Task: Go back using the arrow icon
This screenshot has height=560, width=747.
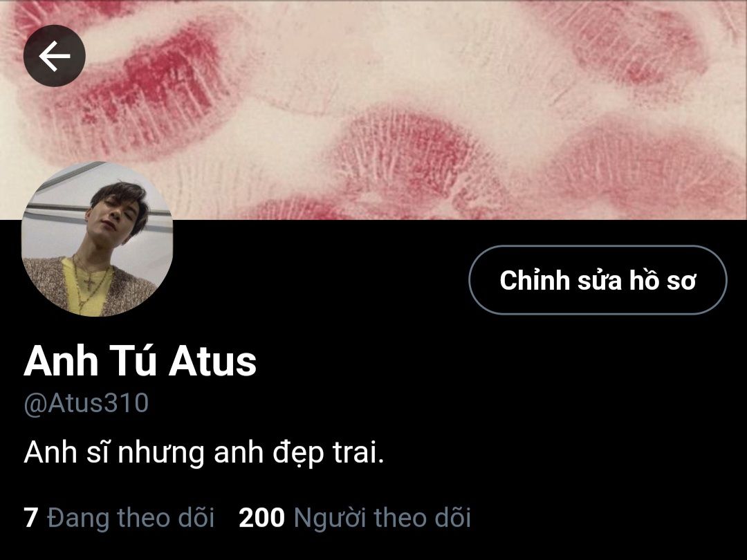Action: click(55, 56)
